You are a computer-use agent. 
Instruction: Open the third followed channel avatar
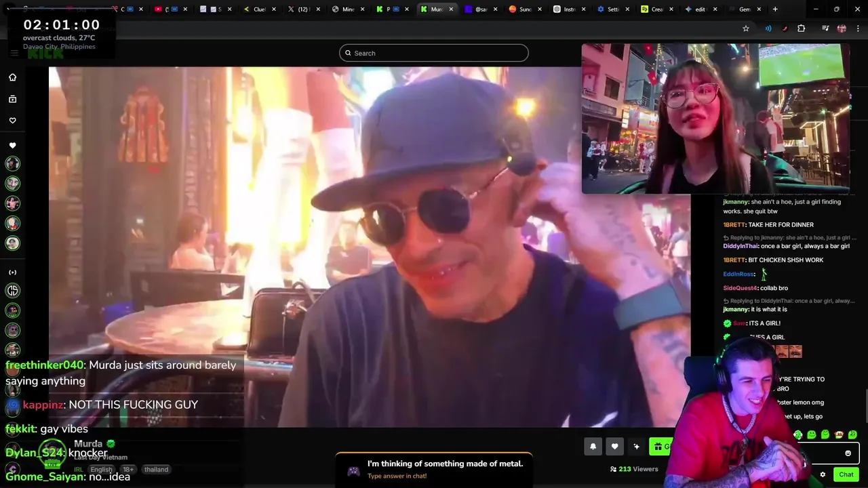tap(12, 203)
